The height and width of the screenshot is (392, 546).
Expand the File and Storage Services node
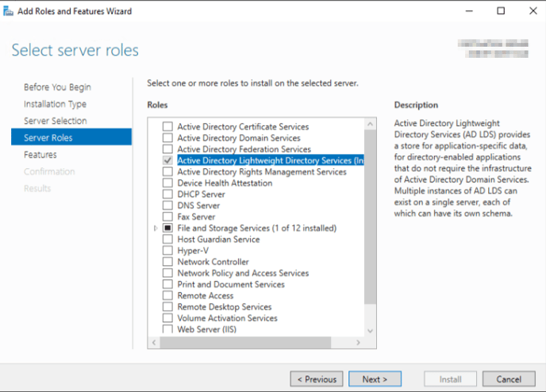tap(156, 229)
